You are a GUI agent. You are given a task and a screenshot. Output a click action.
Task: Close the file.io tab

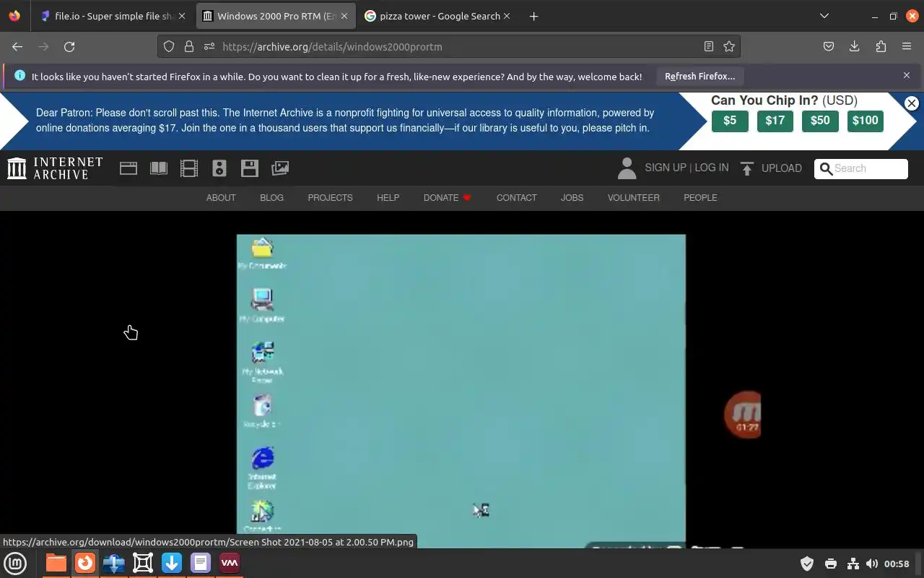tap(182, 16)
